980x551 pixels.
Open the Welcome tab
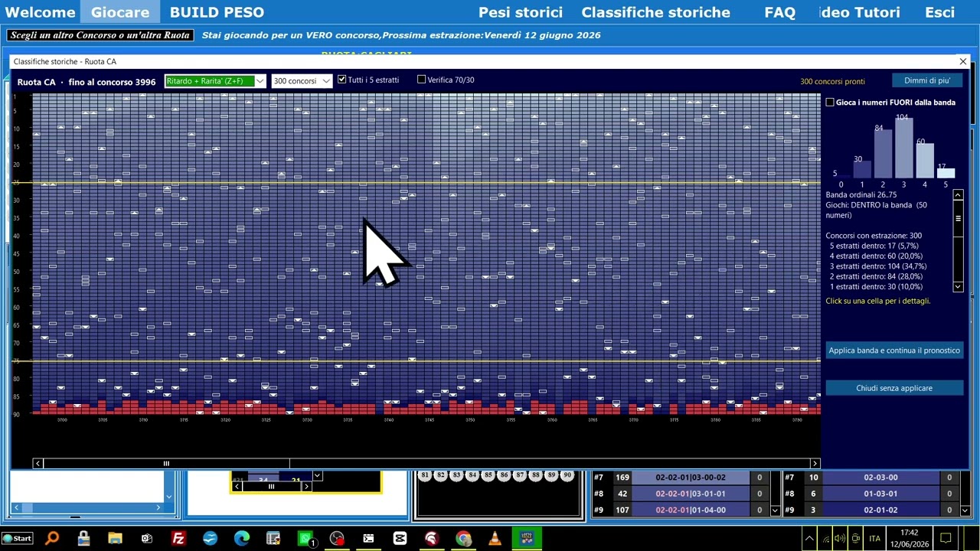[x=40, y=12]
